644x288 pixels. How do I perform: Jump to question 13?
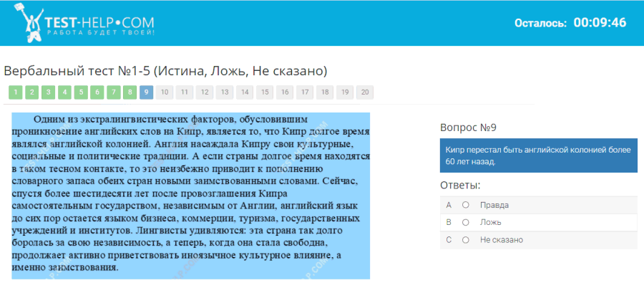tap(225, 92)
